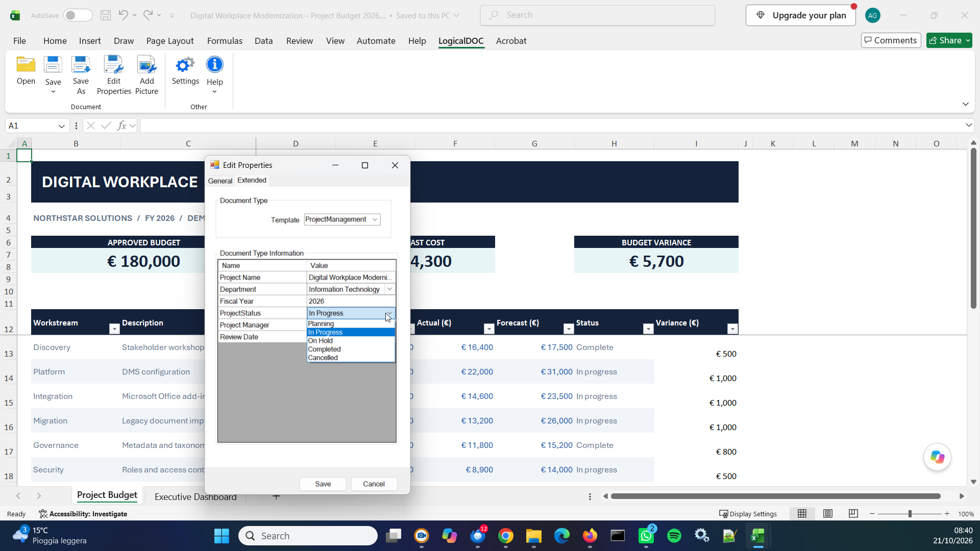
Task: Click Save in Edit Properties dialog
Action: coord(323,484)
